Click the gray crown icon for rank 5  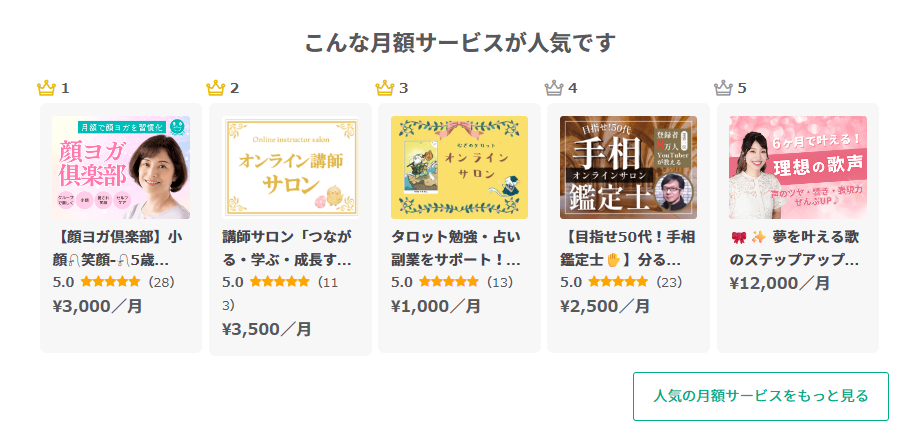(x=723, y=88)
